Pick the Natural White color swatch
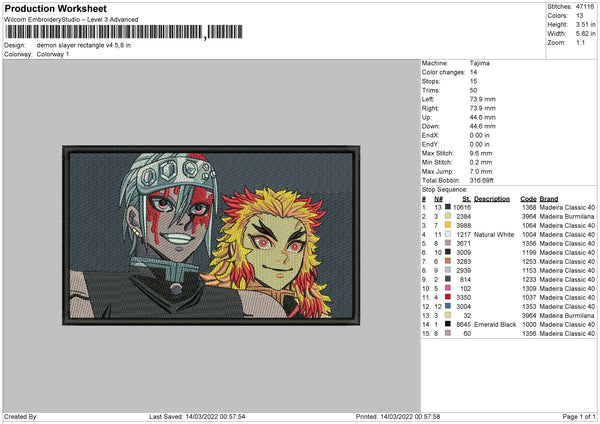 pos(447,234)
